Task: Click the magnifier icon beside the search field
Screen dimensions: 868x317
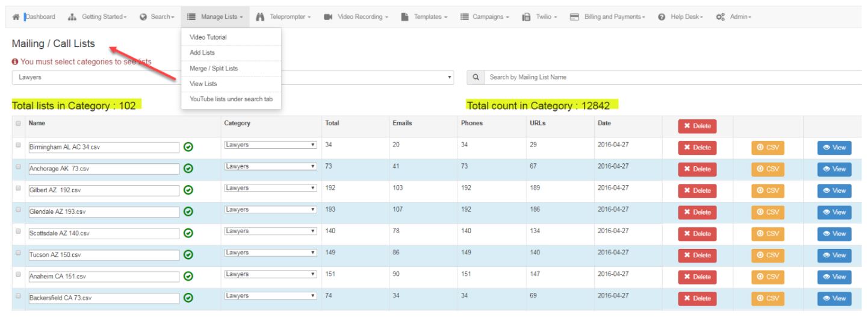Action: tap(476, 77)
